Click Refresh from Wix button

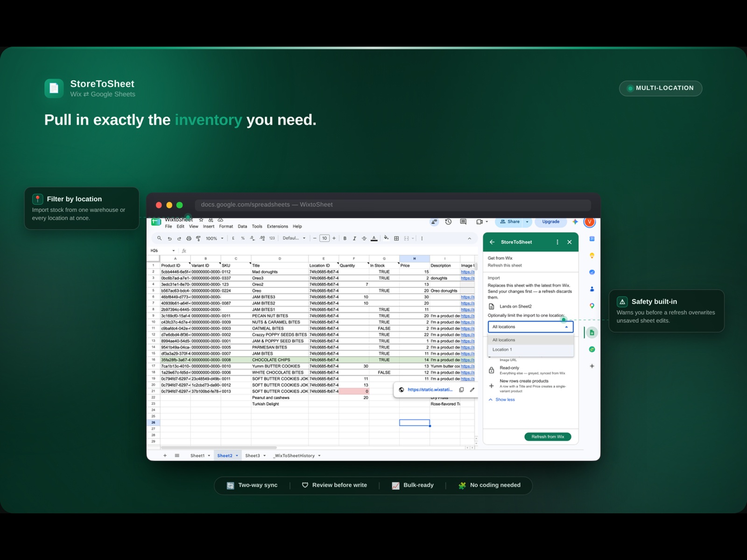click(x=548, y=437)
